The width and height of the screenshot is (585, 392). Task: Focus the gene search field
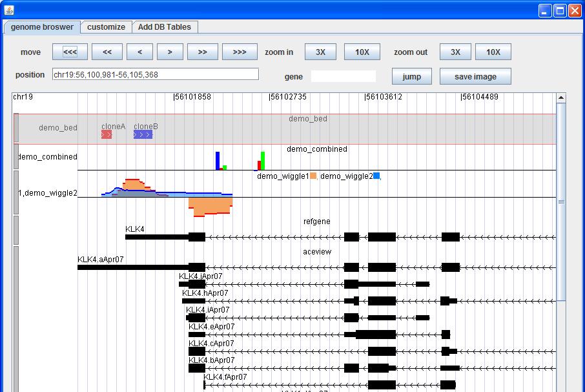point(343,76)
